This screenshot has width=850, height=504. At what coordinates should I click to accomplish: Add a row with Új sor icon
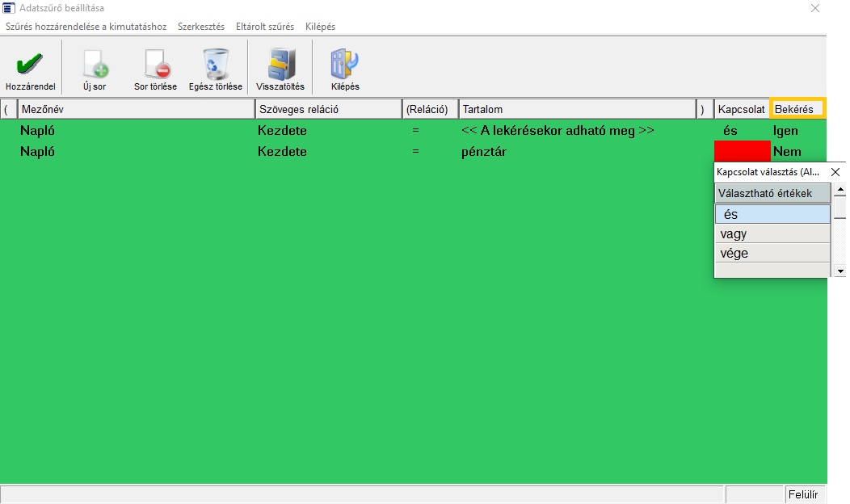(x=95, y=65)
